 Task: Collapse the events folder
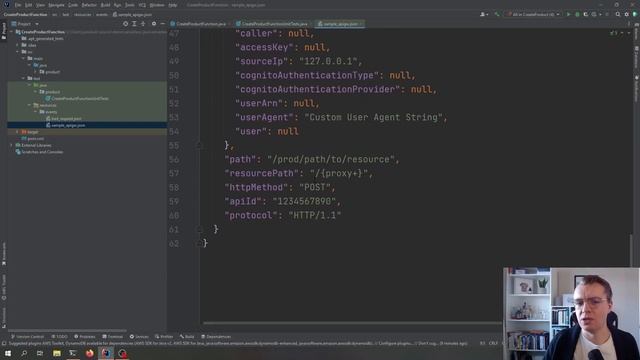[36, 112]
